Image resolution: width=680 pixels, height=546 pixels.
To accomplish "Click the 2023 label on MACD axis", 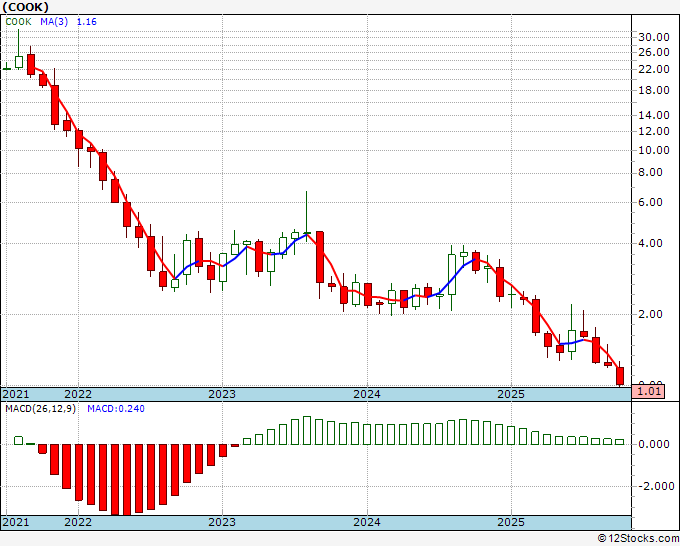I will click(x=222, y=522).
